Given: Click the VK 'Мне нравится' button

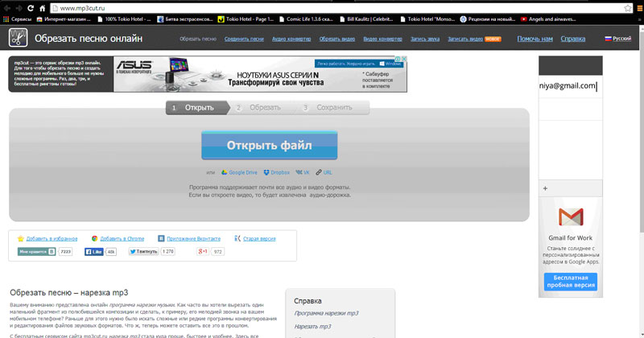Looking at the screenshot, I should 36,252.
